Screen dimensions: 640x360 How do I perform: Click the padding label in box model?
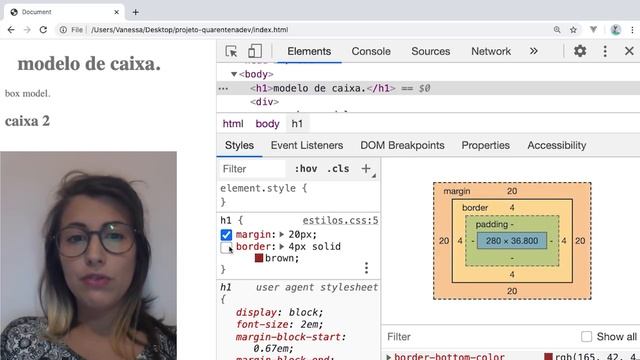(491, 224)
